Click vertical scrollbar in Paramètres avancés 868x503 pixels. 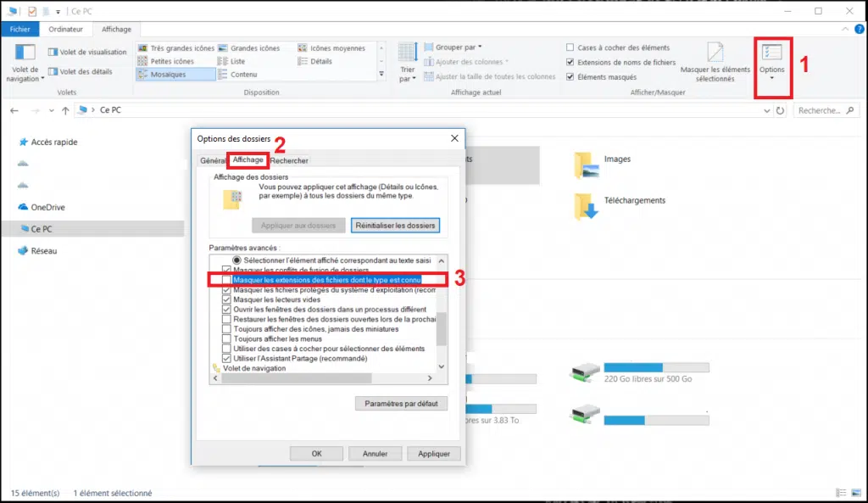441,328
